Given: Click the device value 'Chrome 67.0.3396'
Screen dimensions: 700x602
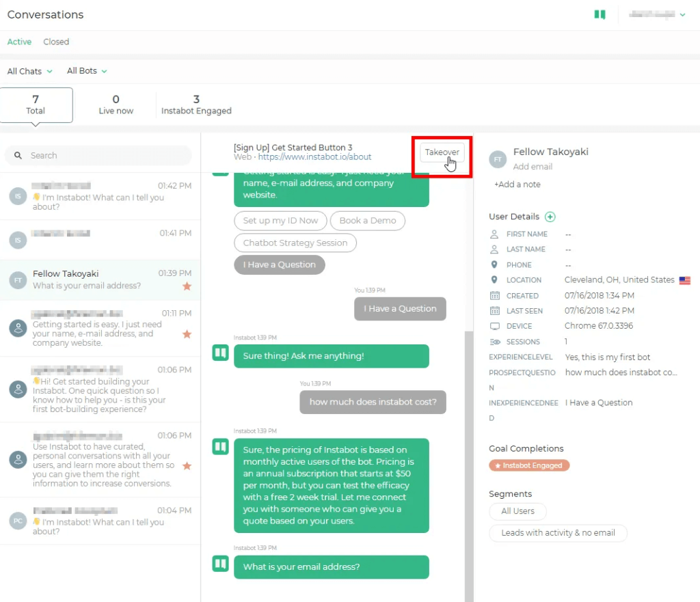Looking at the screenshot, I should 599,326.
